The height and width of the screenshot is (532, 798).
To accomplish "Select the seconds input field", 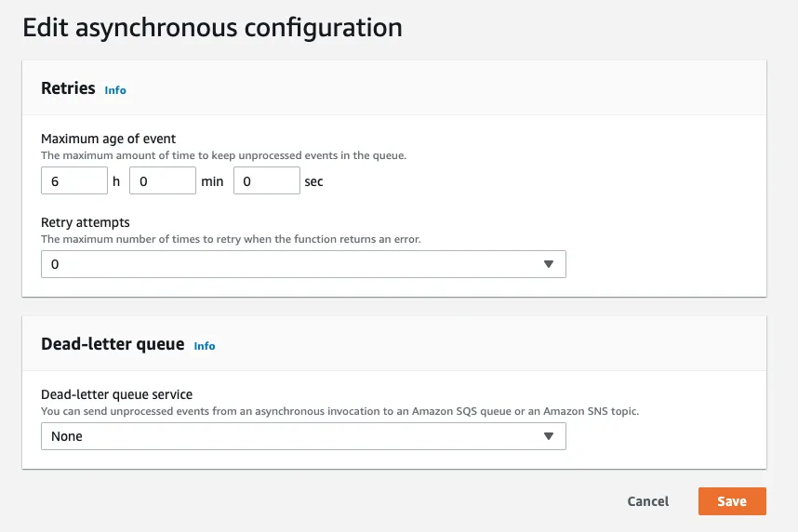I will (266, 181).
